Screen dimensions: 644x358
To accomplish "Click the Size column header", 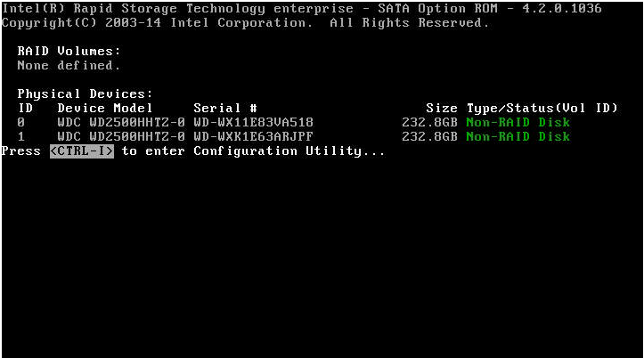I will coord(442,108).
